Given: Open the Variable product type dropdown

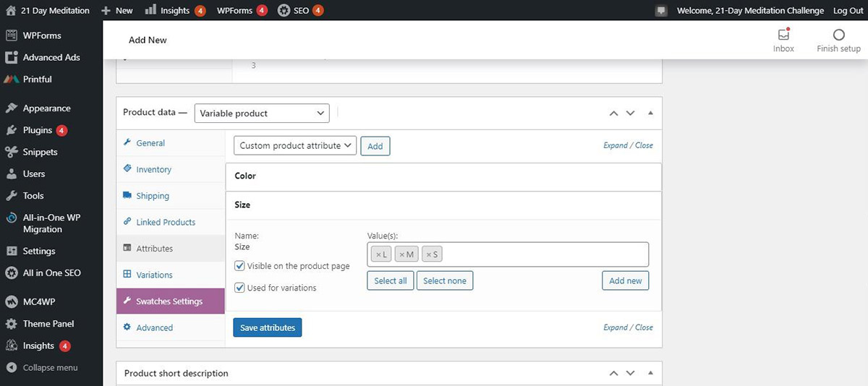Looking at the screenshot, I should point(262,113).
